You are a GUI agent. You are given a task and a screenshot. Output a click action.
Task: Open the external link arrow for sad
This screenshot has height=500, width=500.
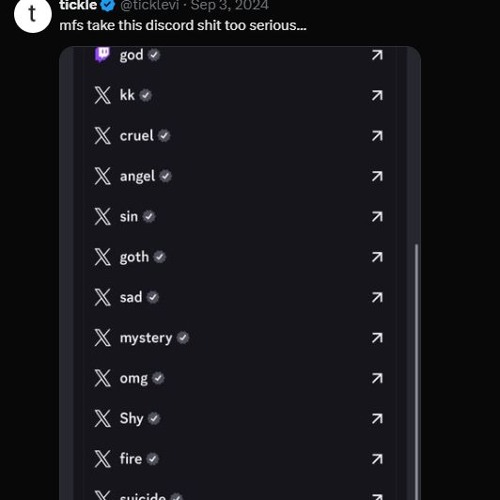[x=377, y=297]
